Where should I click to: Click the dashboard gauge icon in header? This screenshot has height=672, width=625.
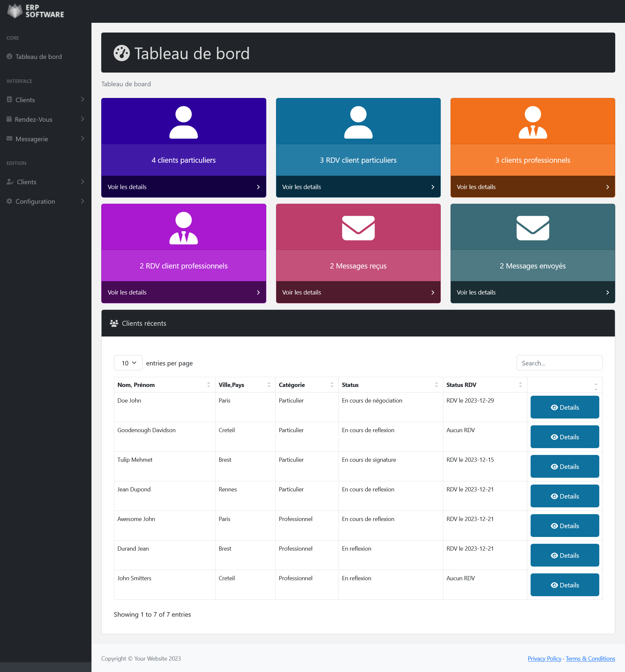tap(121, 53)
